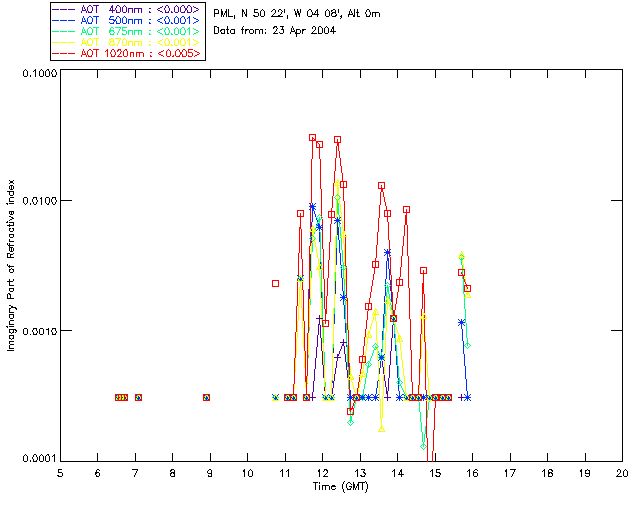The width and height of the screenshot is (640, 512).
Task: Click the y-axis tick label 0.1000
Action: [x=40, y=73]
